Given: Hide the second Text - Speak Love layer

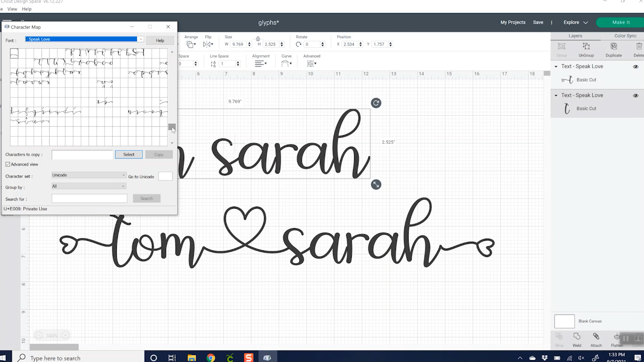Looking at the screenshot, I should [x=635, y=96].
